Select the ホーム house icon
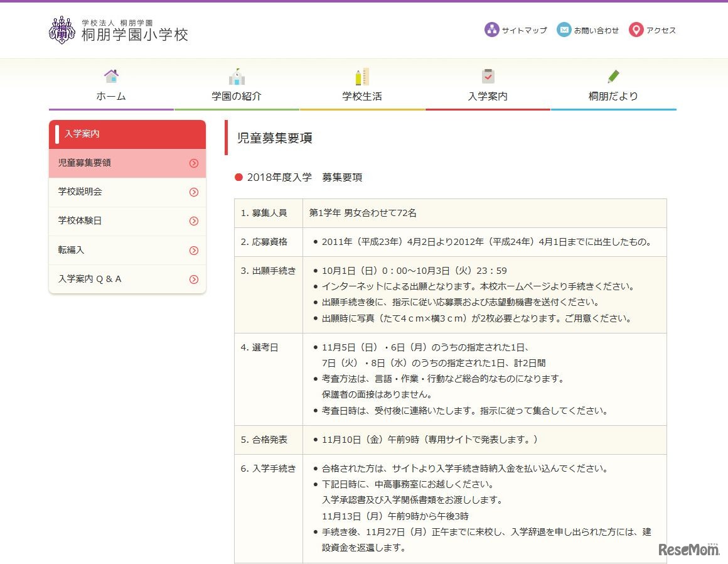The image size is (728, 564). point(111,76)
